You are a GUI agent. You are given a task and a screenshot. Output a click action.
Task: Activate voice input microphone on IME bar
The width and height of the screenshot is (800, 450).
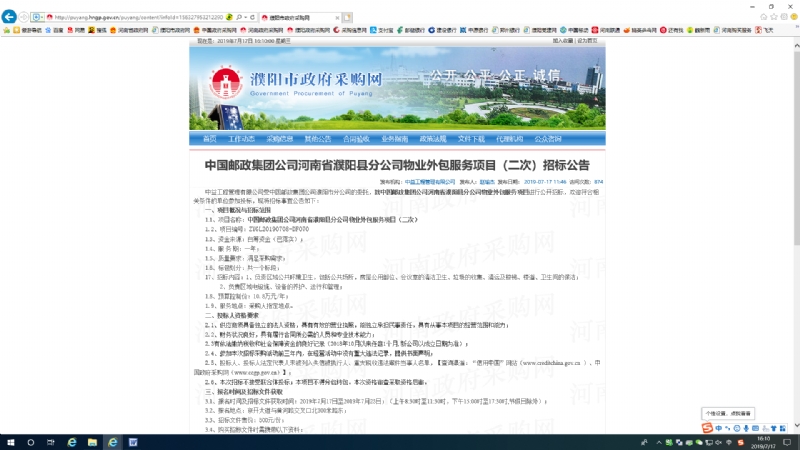746,428
